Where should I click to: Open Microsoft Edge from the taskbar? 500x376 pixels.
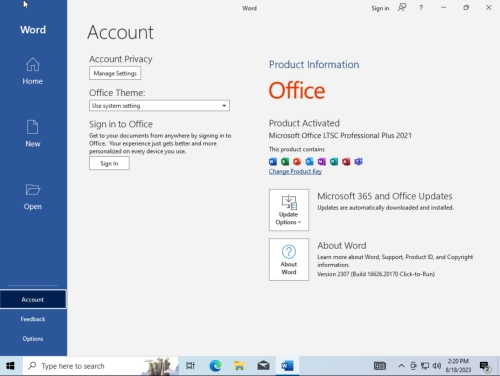(x=215, y=366)
